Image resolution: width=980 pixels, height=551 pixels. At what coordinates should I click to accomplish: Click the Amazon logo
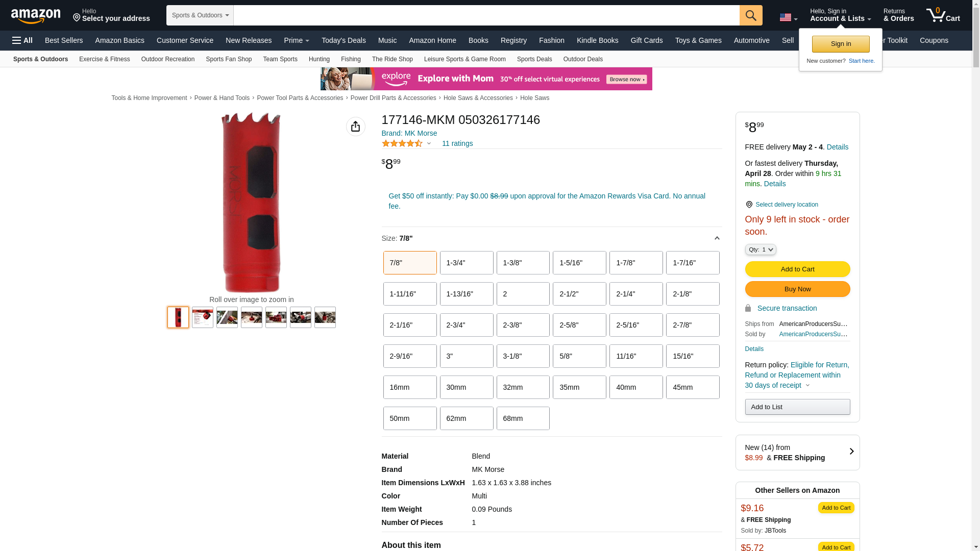click(x=36, y=16)
